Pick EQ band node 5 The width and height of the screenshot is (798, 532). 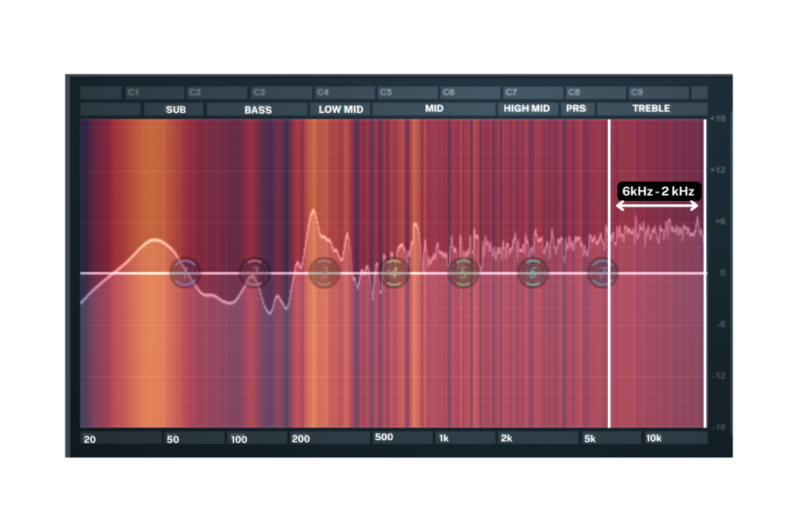pos(464,273)
